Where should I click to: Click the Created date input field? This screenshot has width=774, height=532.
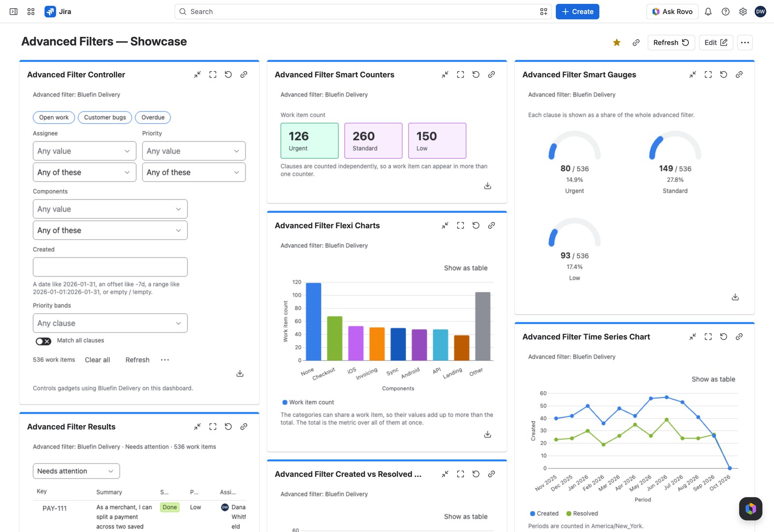(110, 267)
